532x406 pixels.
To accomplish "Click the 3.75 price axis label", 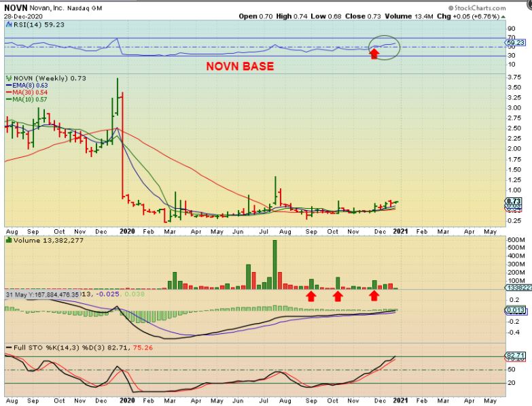I will (514, 78).
